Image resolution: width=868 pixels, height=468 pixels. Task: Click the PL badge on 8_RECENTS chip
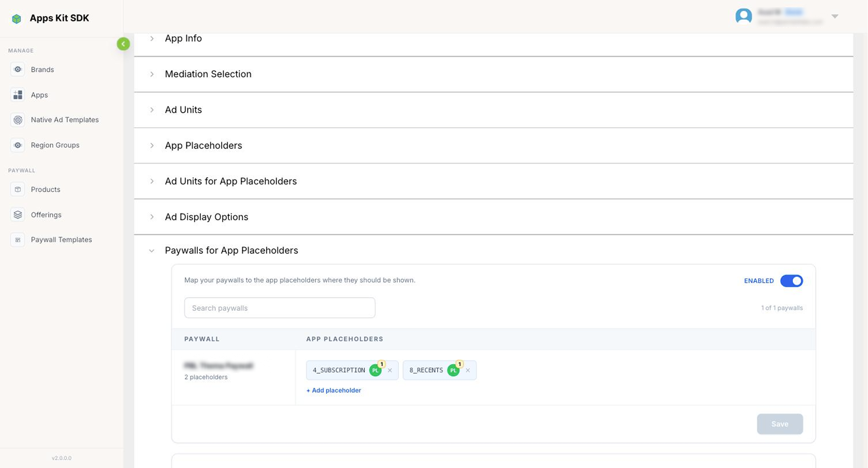click(x=453, y=370)
